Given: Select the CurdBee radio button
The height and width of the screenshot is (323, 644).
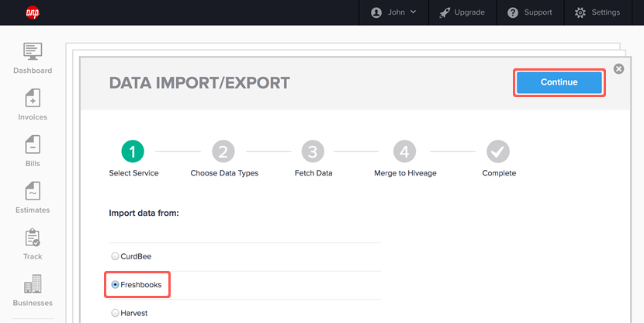Looking at the screenshot, I should click(115, 256).
